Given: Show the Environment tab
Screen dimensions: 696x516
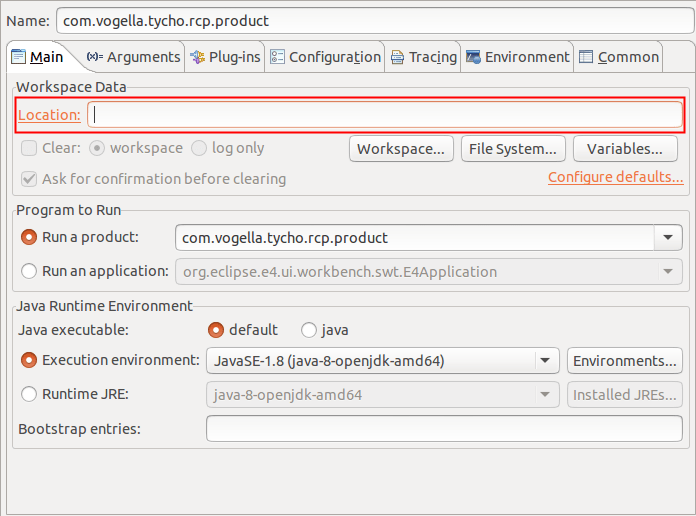Looking at the screenshot, I should pyautogui.click(x=518, y=57).
